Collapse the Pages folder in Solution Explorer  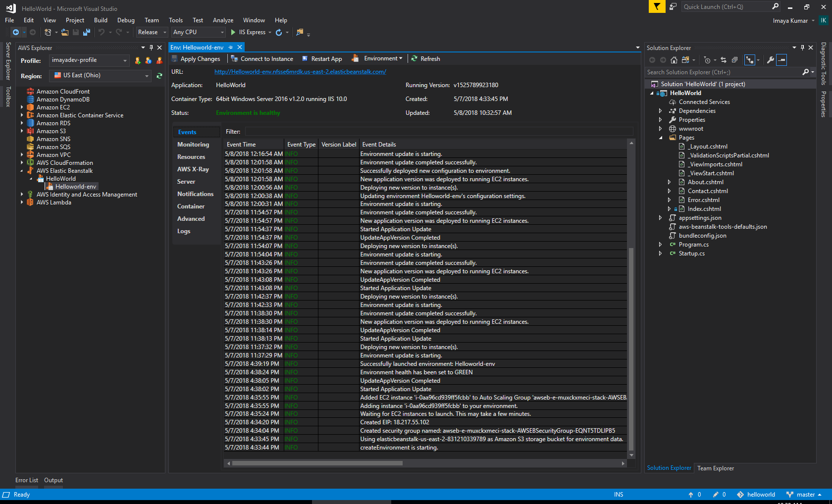661,138
